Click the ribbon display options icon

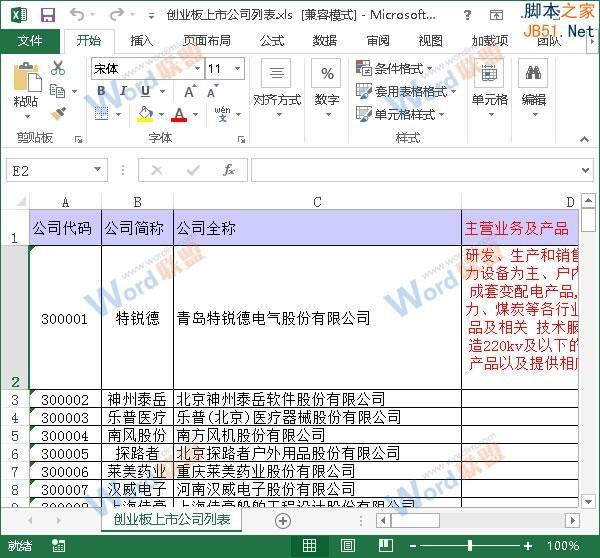click(x=496, y=15)
